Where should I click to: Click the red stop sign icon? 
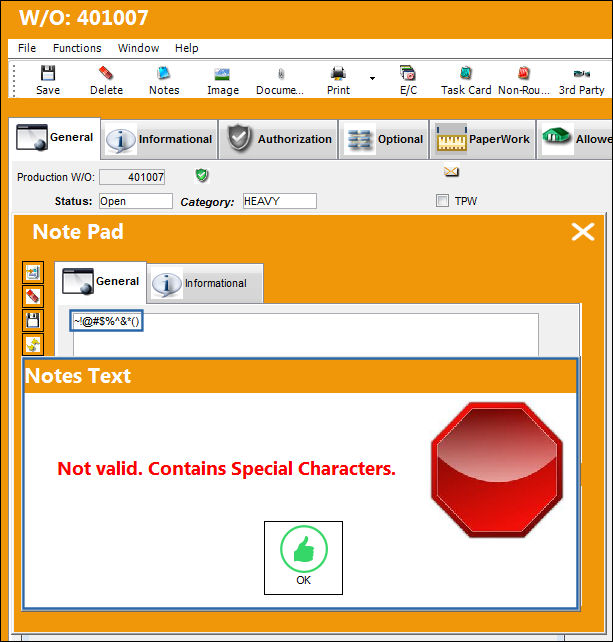pyautogui.click(x=497, y=470)
